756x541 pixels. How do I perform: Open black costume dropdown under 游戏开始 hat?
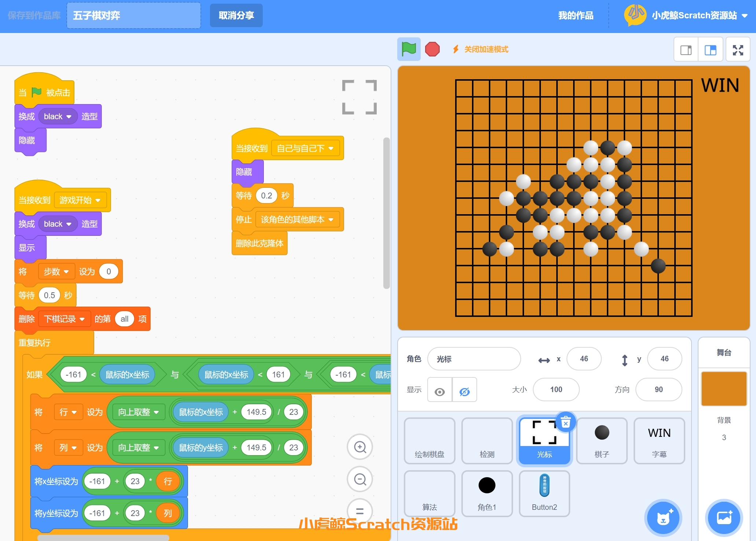(58, 224)
